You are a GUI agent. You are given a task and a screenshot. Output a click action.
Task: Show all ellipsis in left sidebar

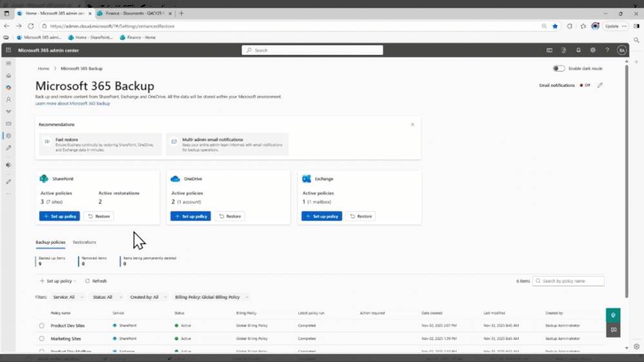pyautogui.click(x=8, y=194)
